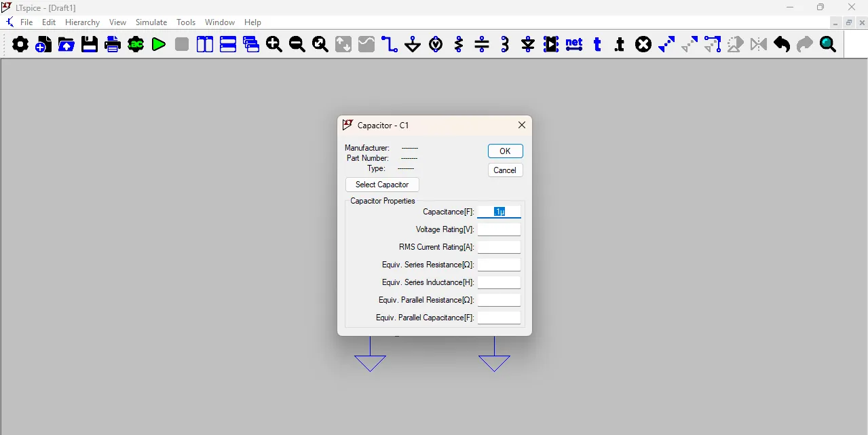Open the File menu

point(26,22)
